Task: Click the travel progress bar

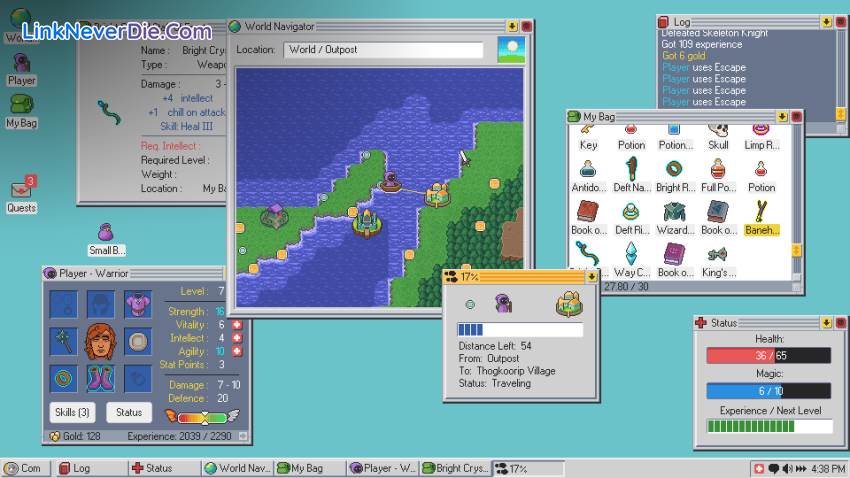Action: coord(520,330)
